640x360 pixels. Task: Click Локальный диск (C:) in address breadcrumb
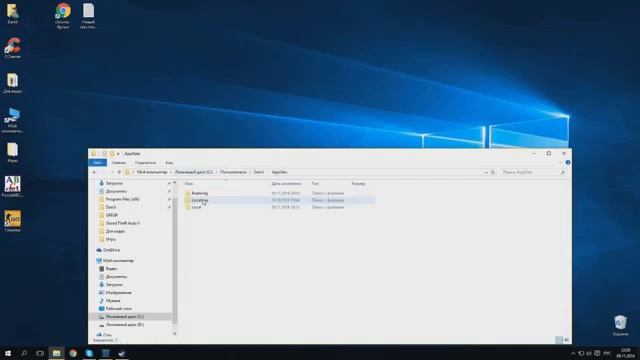click(194, 172)
